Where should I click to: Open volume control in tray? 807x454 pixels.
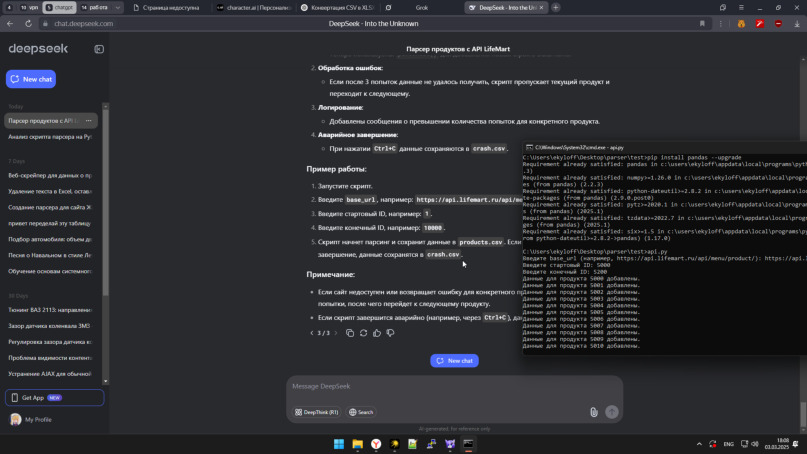tap(755, 444)
